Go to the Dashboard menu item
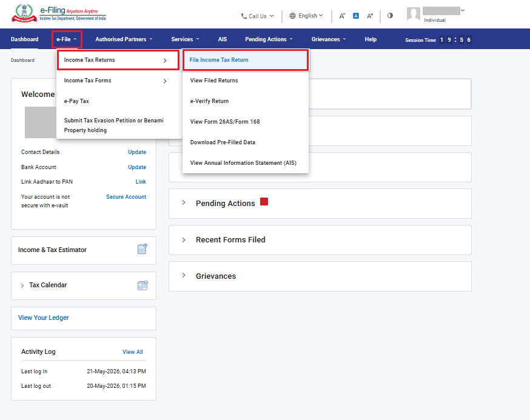 point(24,39)
